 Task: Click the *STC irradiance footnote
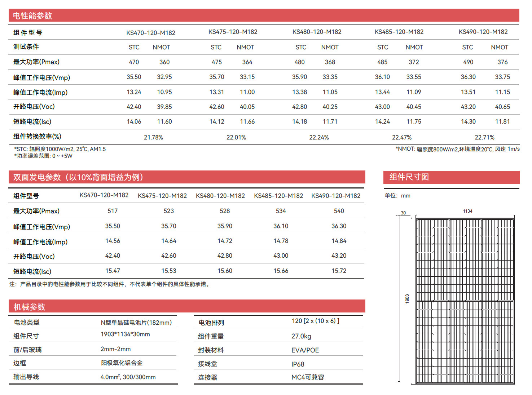(60, 149)
